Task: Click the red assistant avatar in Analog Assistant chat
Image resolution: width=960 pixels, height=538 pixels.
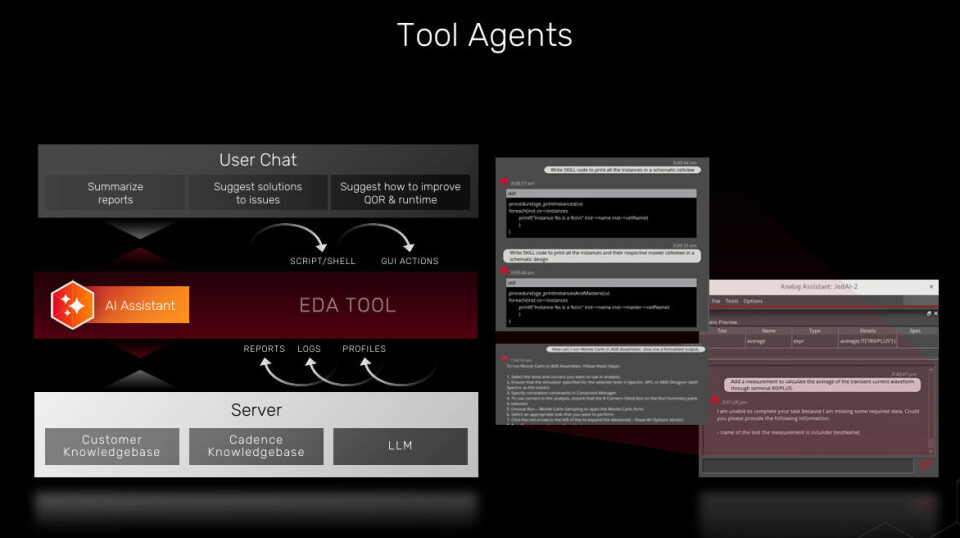Action: click(x=715, y=402)
